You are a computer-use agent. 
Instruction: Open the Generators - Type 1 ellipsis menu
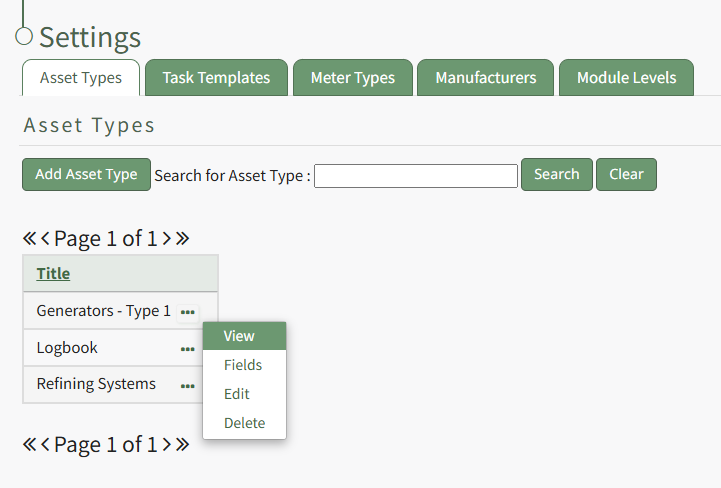(x=187, y=312)
